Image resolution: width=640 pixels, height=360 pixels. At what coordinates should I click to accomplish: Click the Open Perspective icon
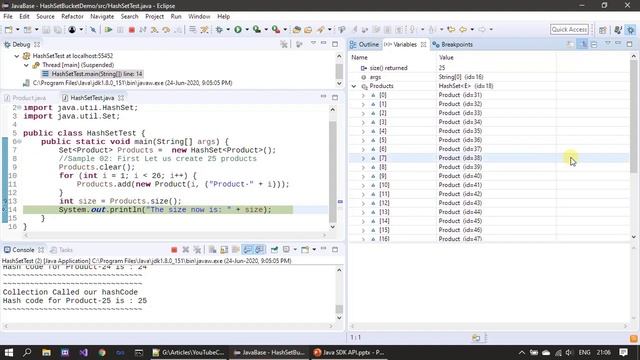[x=602, y=30]
